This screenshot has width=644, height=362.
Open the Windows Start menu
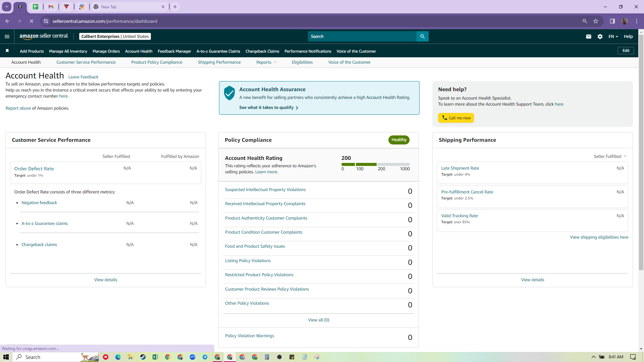point(6,357)
